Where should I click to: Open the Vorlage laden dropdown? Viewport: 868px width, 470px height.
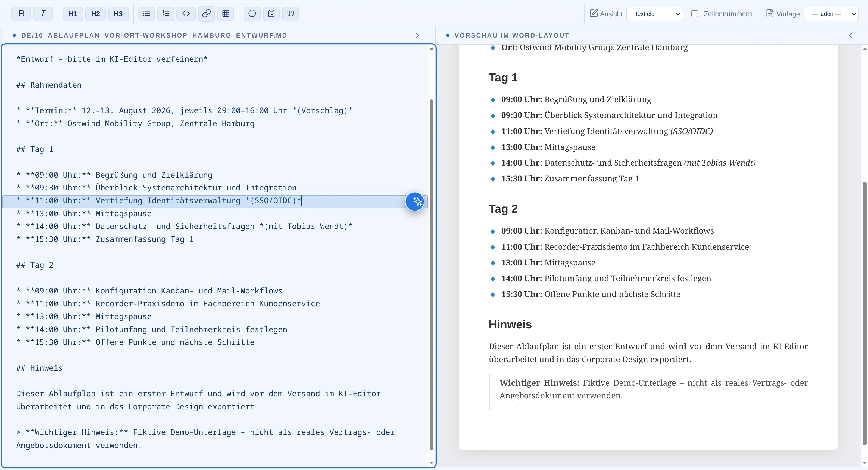click(x=831, y=14)
